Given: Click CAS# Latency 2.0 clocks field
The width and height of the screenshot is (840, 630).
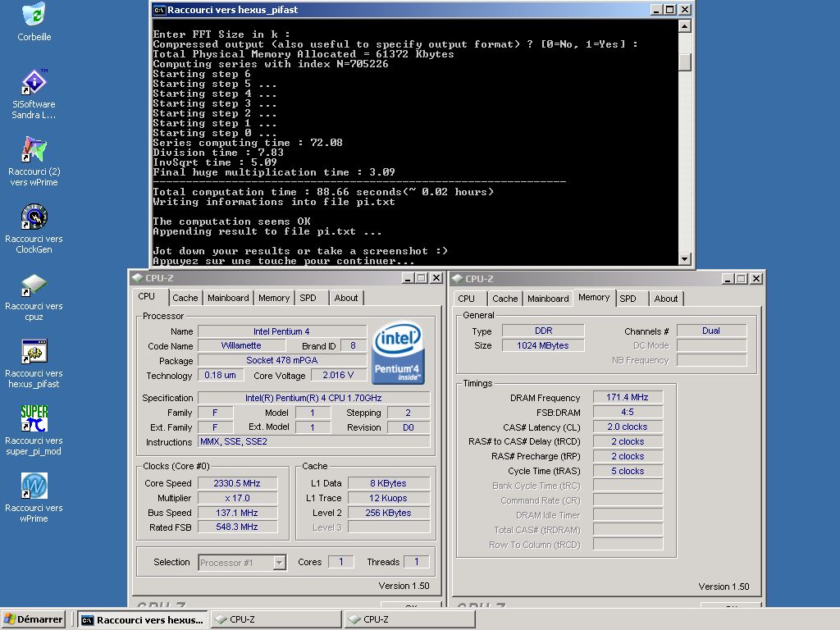Looking at the screenshot, I should point(628,427).
